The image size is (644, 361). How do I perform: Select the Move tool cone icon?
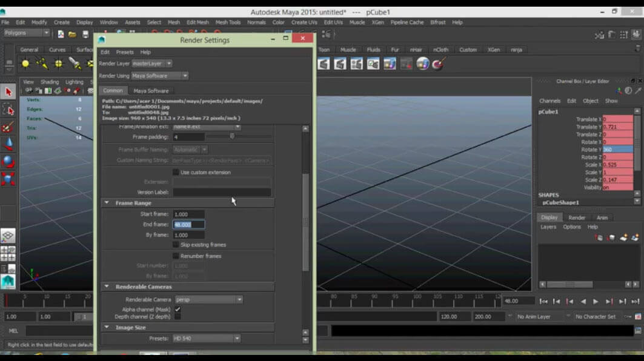coord(8,145)
